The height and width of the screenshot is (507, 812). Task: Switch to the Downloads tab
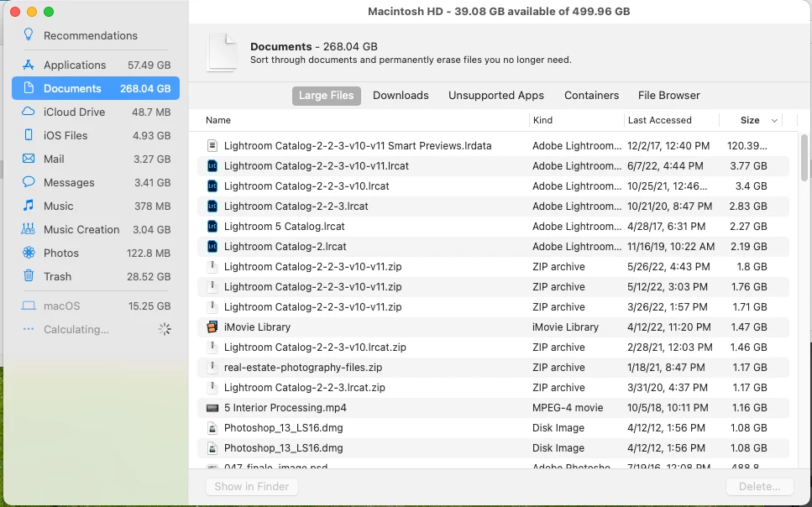click(401, 96)
